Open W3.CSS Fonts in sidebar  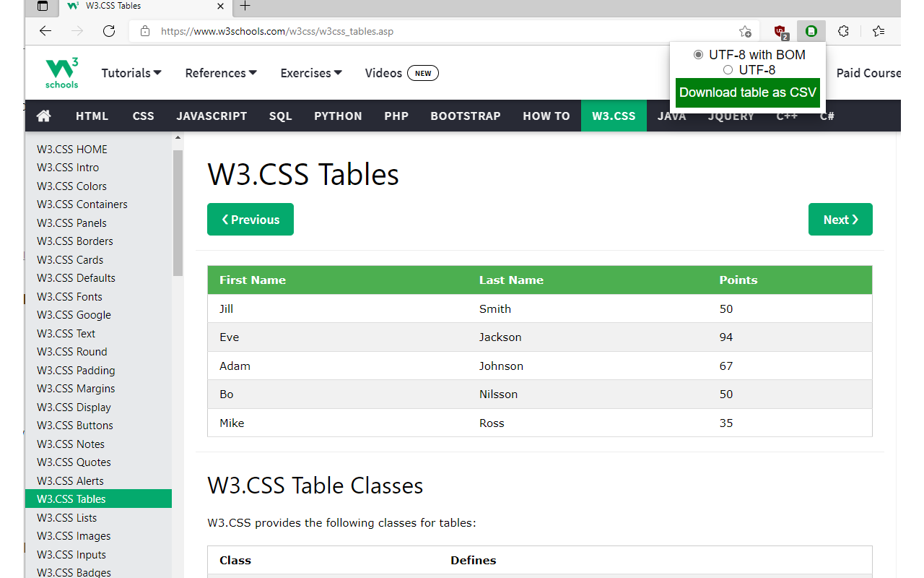[98, 297]
